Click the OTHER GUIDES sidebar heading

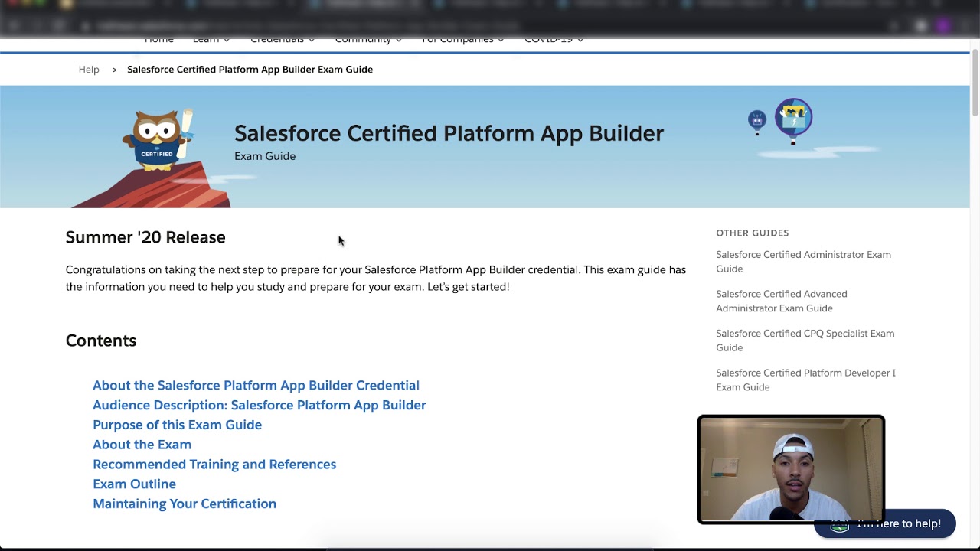click(x=752, y=233)
